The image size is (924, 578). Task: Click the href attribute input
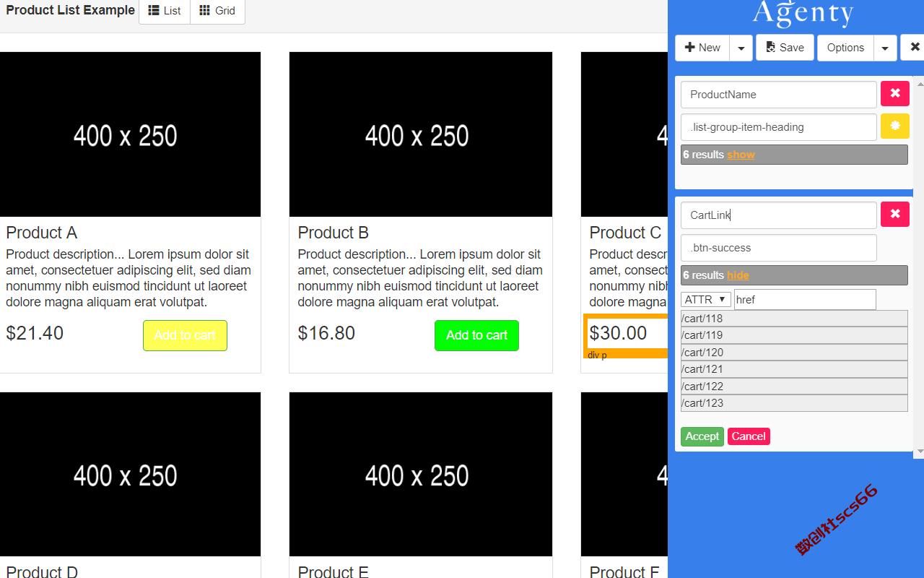805,299
